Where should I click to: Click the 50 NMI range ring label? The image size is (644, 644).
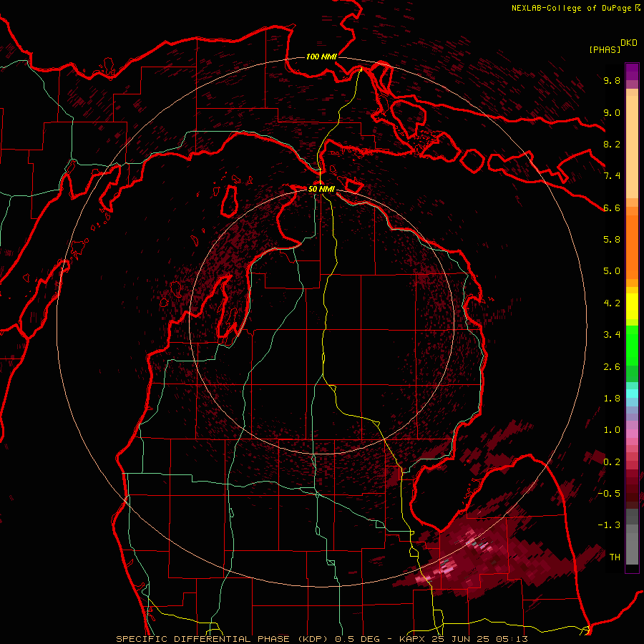(x=321, y=189)
